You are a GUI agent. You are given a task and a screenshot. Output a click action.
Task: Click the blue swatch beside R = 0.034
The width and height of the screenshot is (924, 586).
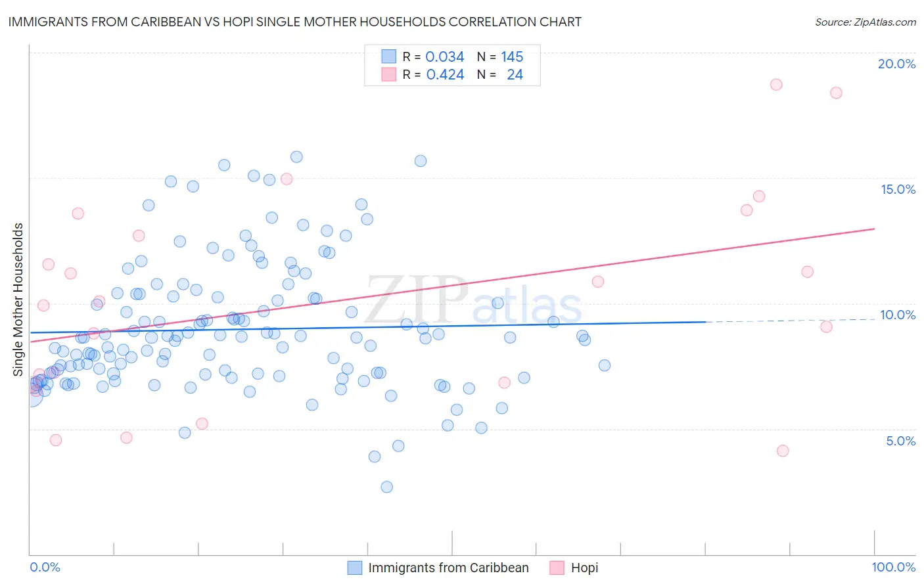coord(389,56)
